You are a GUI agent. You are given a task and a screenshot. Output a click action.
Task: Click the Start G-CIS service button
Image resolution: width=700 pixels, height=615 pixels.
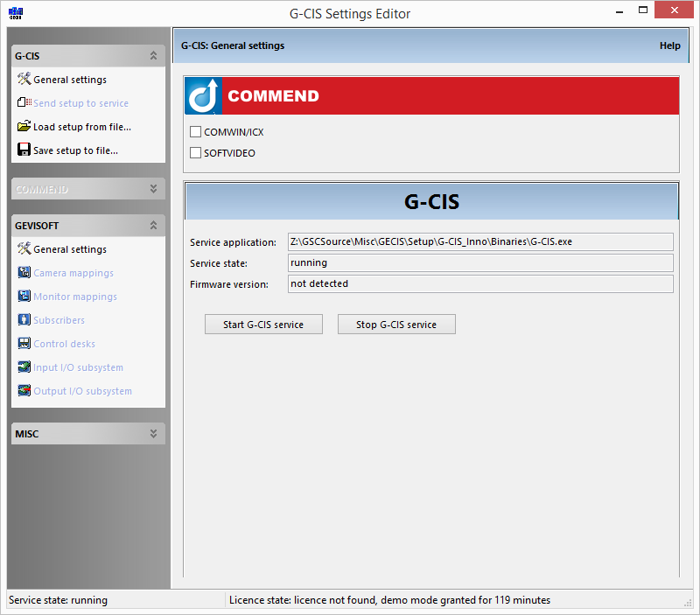(263, 325)
